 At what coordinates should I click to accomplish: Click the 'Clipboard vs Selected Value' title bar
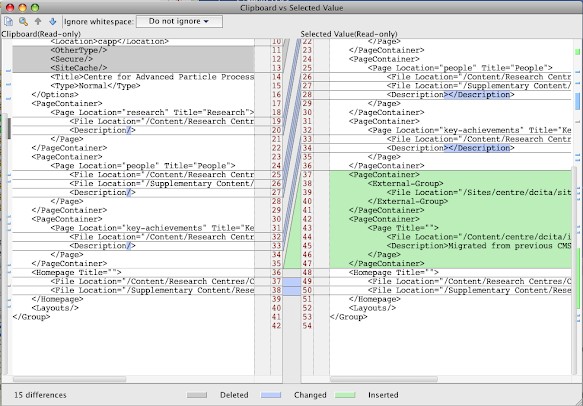[292, 8]
